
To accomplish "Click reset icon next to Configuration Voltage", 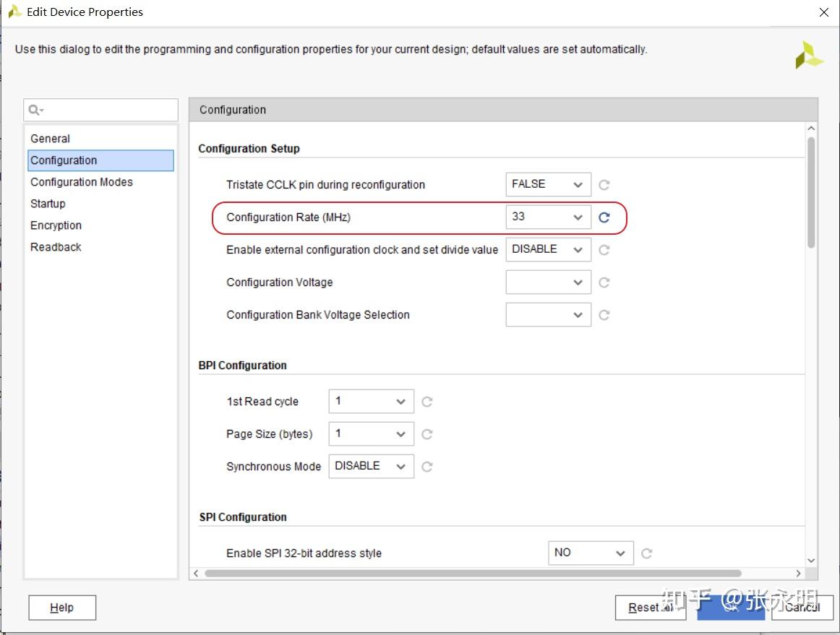I will tap(604, 282).
